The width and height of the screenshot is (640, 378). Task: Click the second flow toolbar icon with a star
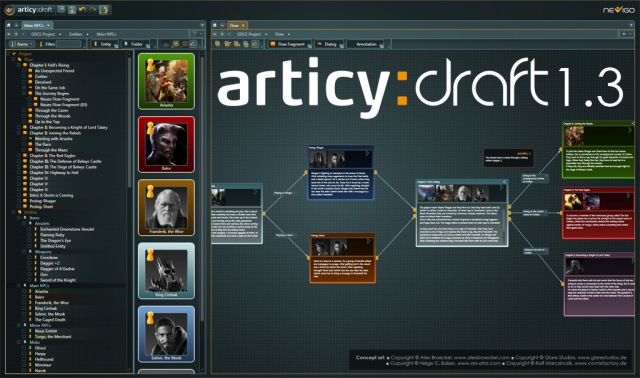(227, 44)
